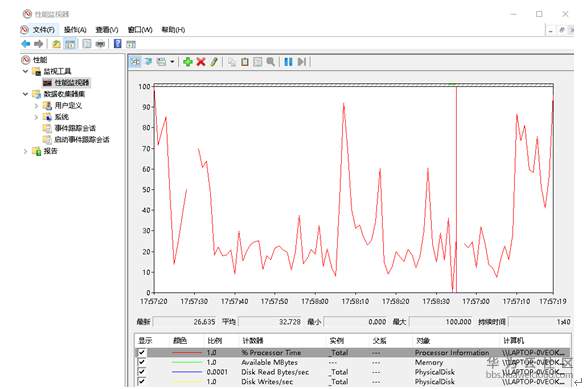Open the 文件(F) menu
Screen dimensions: 584x389
44,29
